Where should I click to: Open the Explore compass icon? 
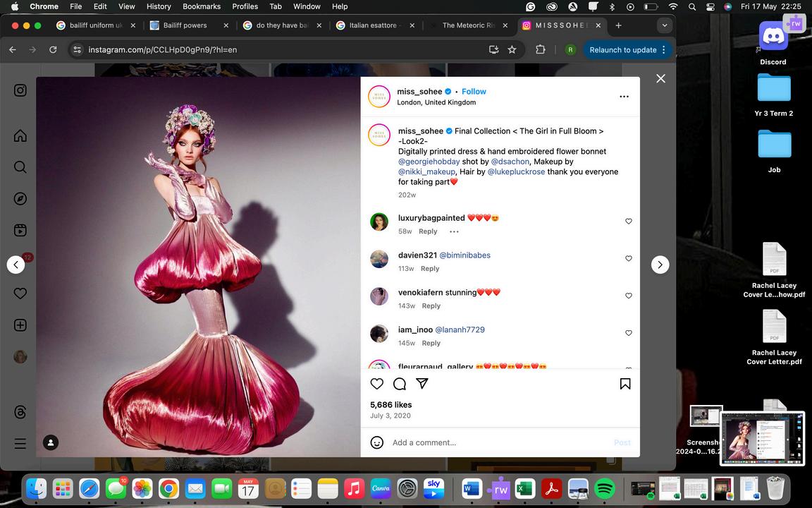pos(20,198)
